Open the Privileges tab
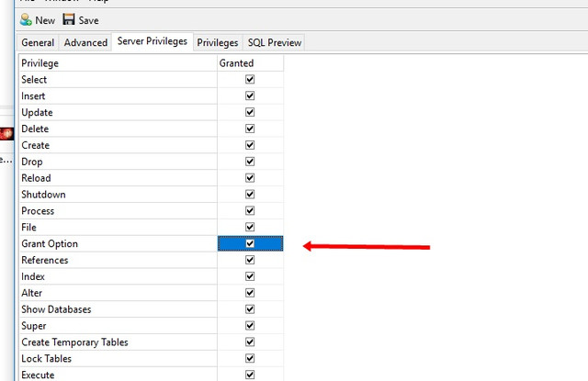Image resolution: width=588 pixels, height=381 pixels. [218, 43]
